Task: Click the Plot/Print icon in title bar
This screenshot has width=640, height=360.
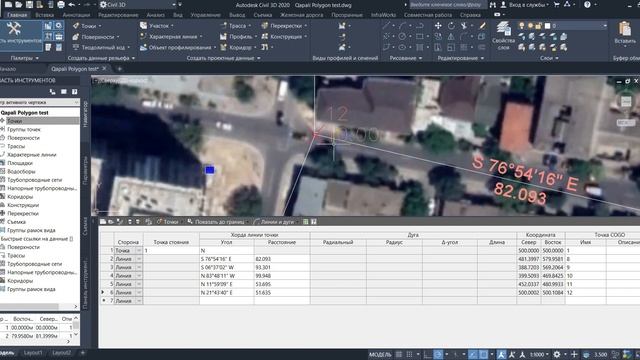Action: click(x=61, y=4)
